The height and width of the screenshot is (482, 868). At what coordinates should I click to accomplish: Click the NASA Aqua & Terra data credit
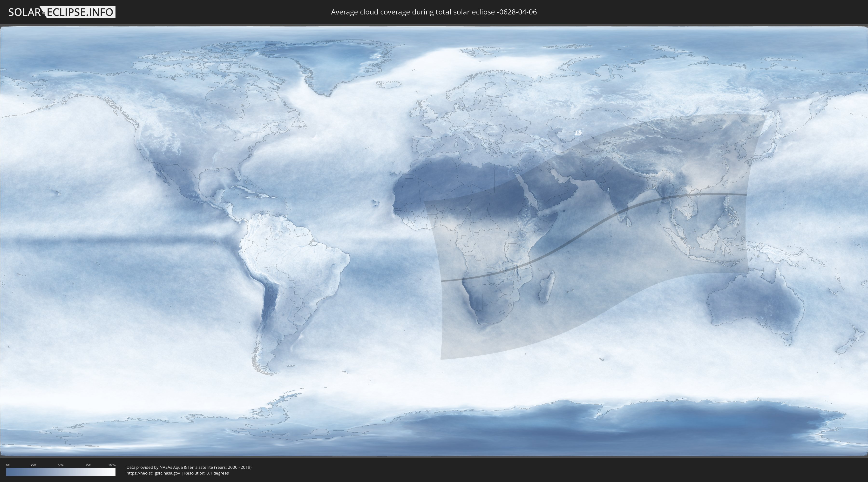pos(189,467)
